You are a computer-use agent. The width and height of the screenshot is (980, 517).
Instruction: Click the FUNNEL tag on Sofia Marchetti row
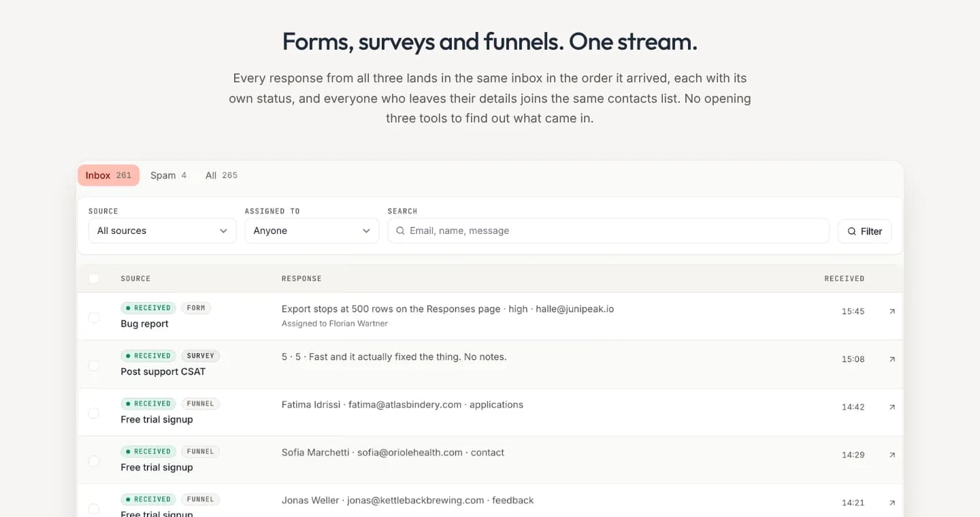(x=200, y=451)
